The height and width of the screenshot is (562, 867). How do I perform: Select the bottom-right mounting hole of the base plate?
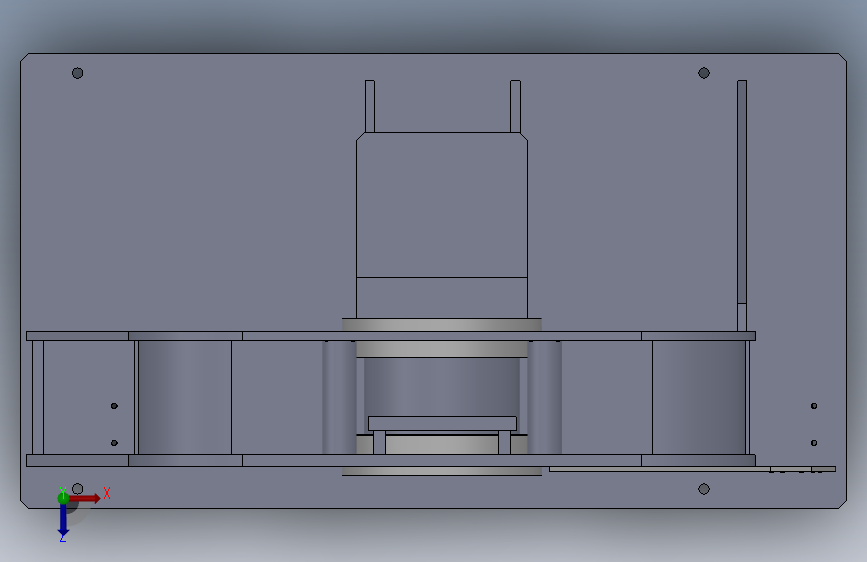click(x=704, y=489)
